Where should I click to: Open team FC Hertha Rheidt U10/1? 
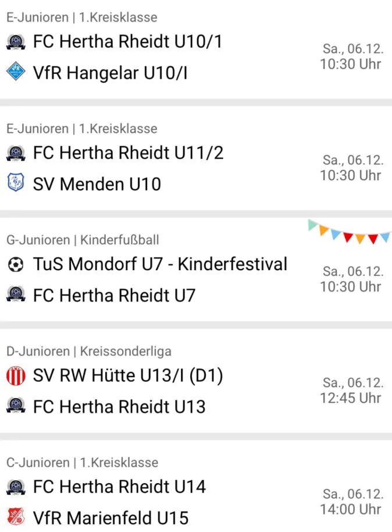point(127,42)
